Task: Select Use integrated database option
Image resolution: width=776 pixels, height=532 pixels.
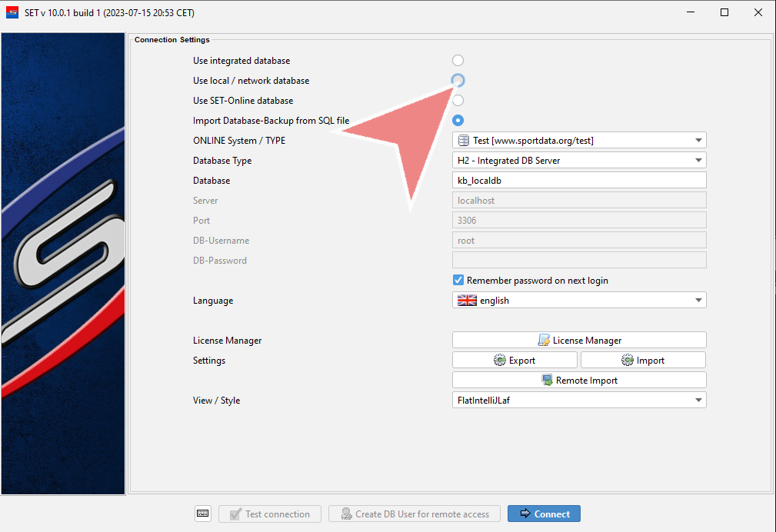Action: 458,61
